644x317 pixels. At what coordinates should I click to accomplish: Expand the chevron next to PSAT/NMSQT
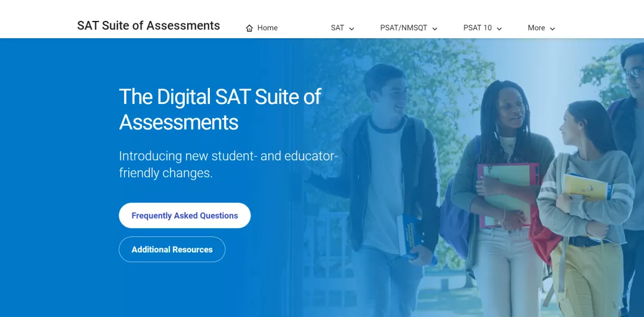[x=435, y=29]
